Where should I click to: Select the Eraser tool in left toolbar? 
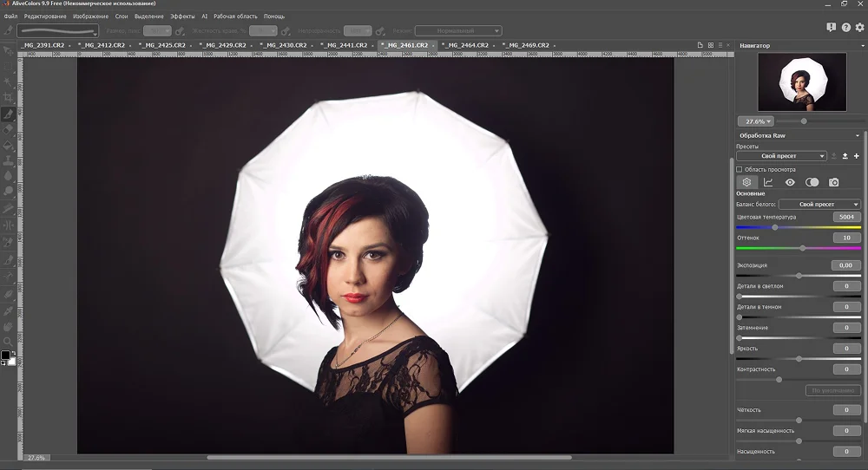click(8, 129)
